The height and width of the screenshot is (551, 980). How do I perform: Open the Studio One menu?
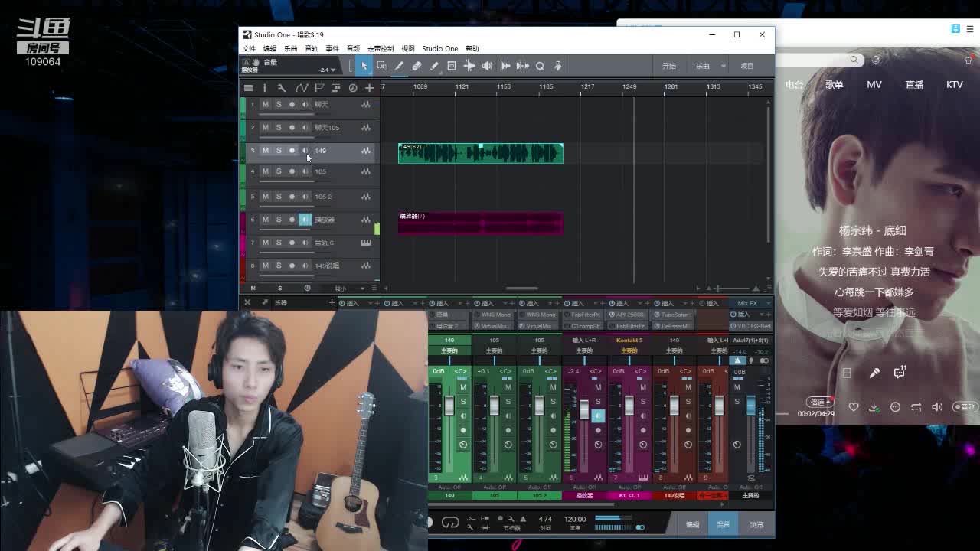[x=440, y=48]
